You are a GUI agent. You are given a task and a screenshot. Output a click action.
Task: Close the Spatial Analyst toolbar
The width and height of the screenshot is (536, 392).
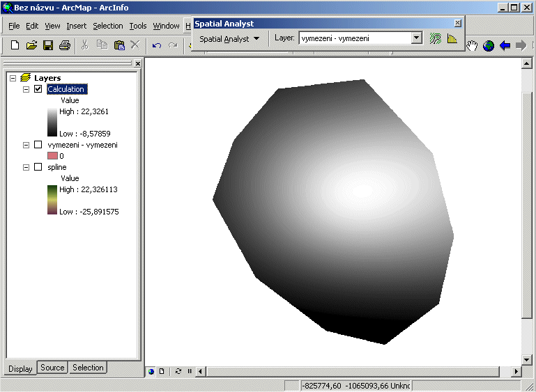(x=457, y=23)
